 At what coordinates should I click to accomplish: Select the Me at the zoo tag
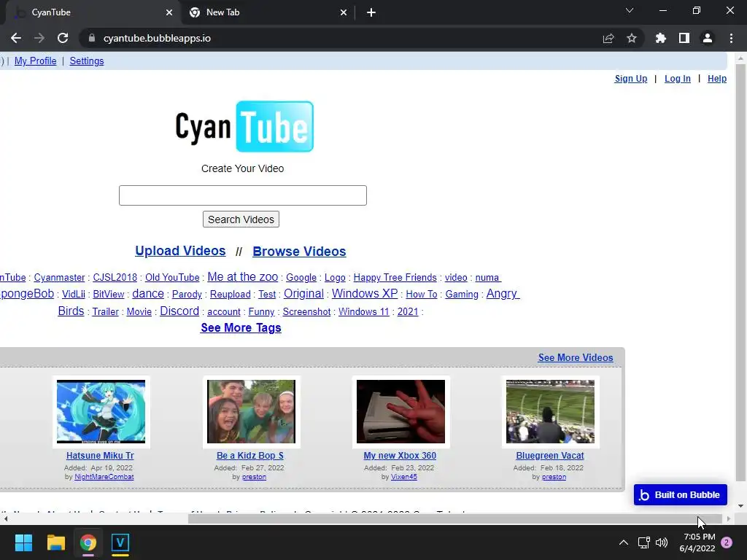point(242,276)
